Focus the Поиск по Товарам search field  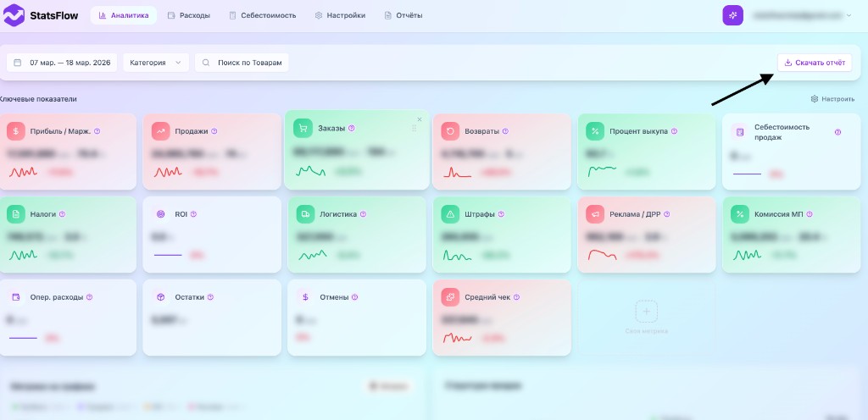pyautogui.click(x=242, y=63)
